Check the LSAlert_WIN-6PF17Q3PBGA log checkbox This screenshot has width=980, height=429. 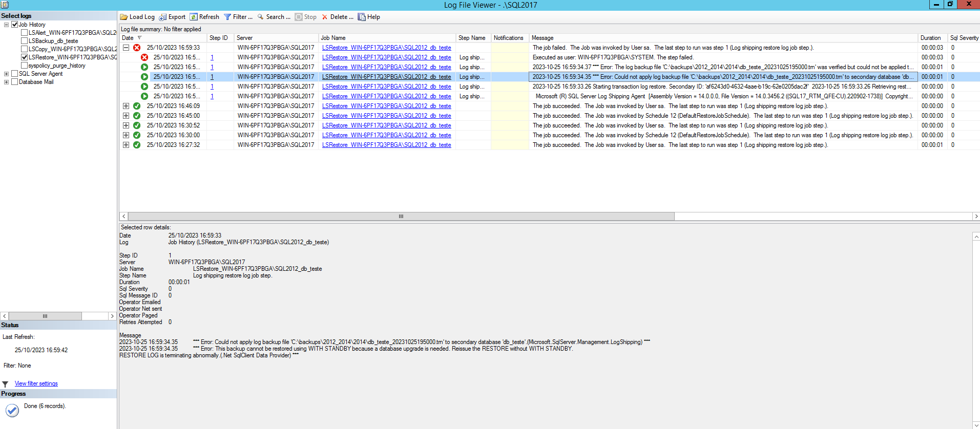[x=25, y=33]
